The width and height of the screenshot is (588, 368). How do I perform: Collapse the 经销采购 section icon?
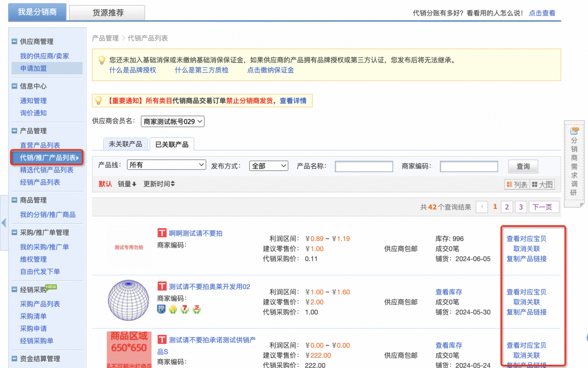coord(14,289)
